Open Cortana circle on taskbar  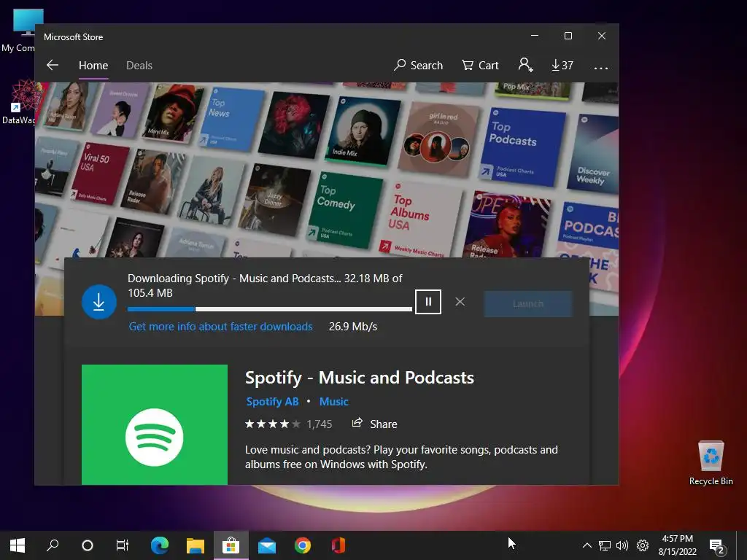coord(88,545)
